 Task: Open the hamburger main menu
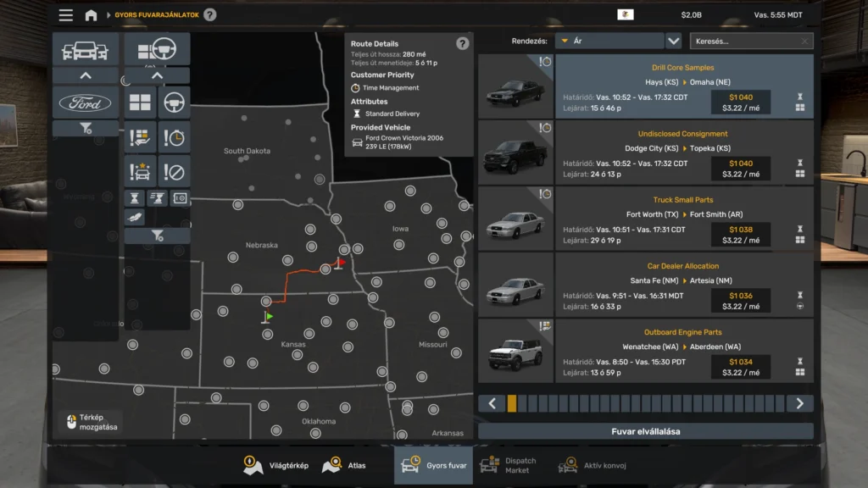pos(66,15)
